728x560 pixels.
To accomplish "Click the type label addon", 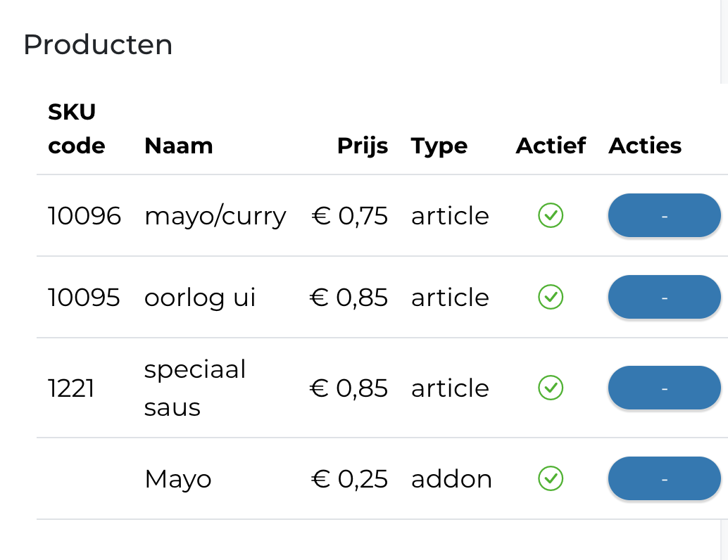I will pyautogui.click(x=451, y=478).
